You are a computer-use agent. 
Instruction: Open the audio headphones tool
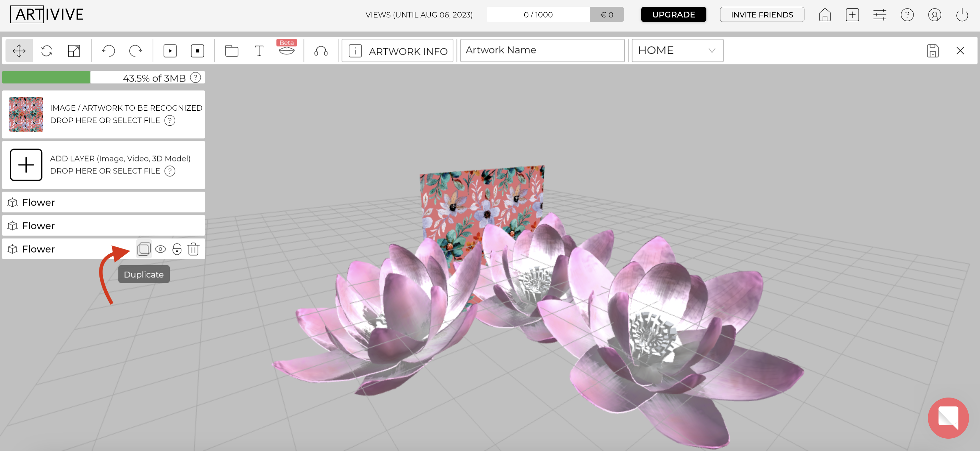(321, 51)
